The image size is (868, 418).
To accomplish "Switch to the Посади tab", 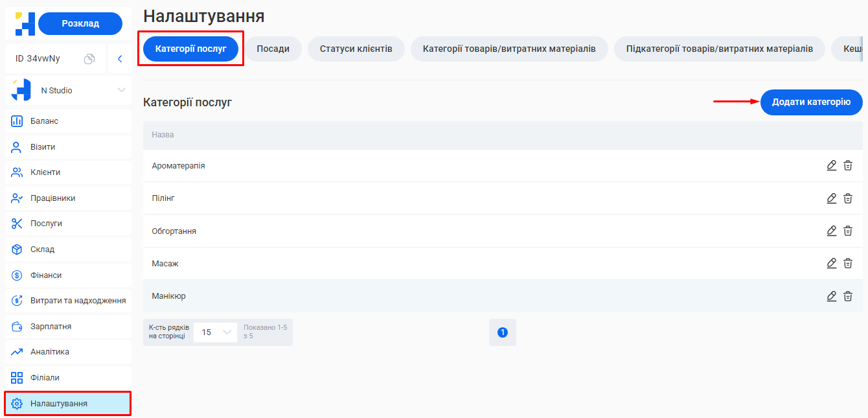I will click(273, 49).
